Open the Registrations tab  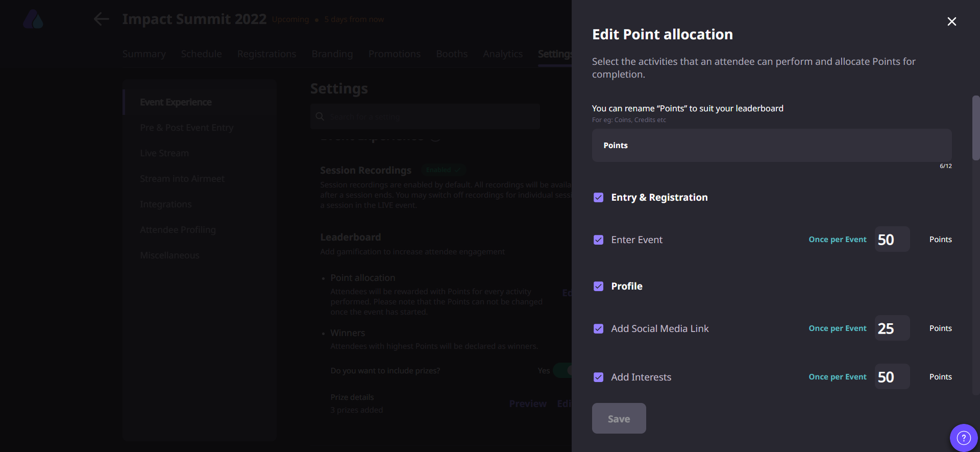click(266, 54)
